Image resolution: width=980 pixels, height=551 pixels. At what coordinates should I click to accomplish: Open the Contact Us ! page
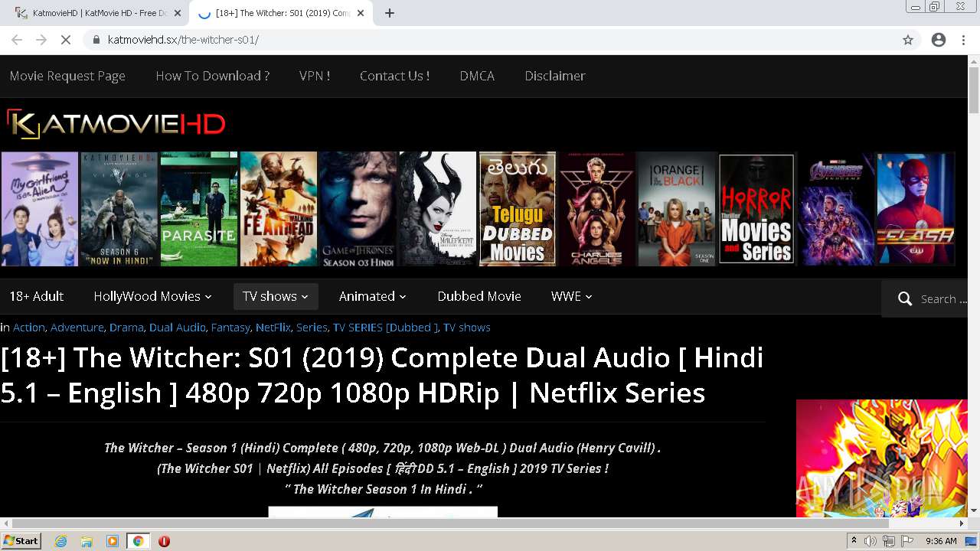coord(394,76)
